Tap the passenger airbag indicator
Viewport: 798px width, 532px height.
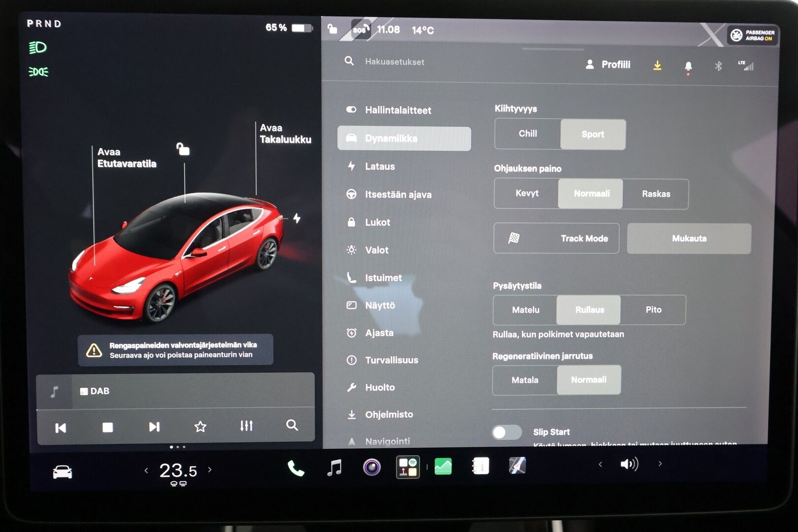point(752,35)
